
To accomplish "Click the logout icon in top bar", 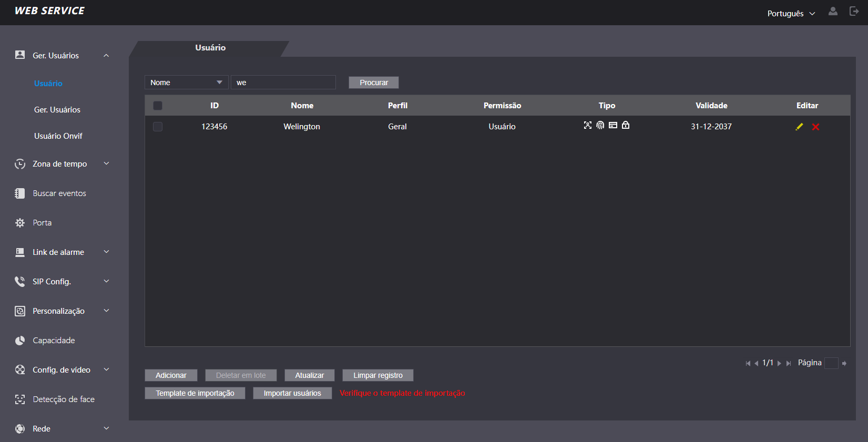I will (x=854, y=11).
